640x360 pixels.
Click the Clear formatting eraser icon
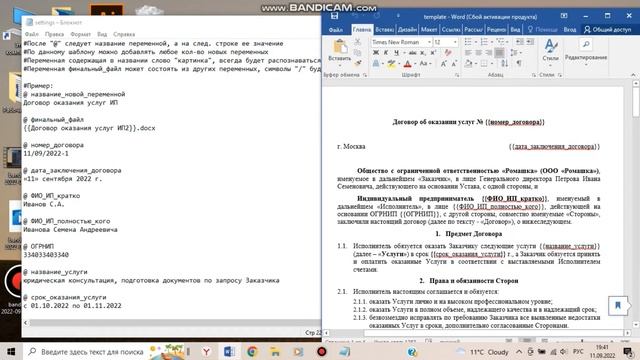(448, 53)
